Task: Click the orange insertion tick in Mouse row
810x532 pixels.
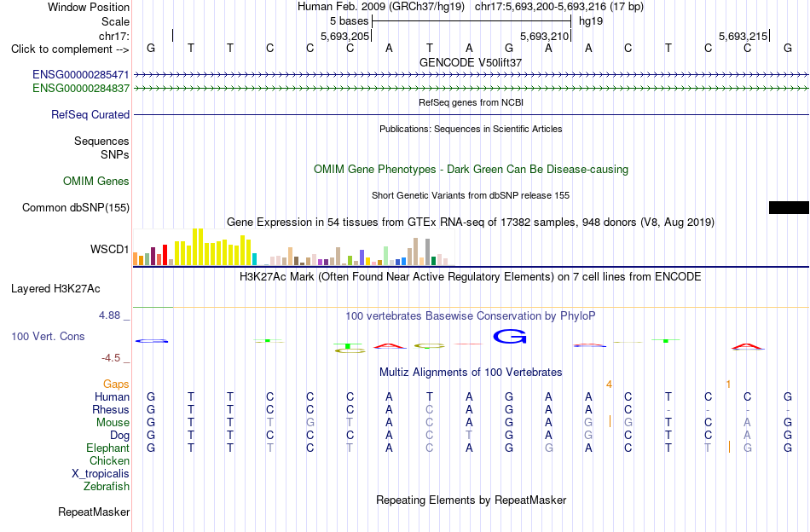Action: pyautogui.click(x=610, y=421)
